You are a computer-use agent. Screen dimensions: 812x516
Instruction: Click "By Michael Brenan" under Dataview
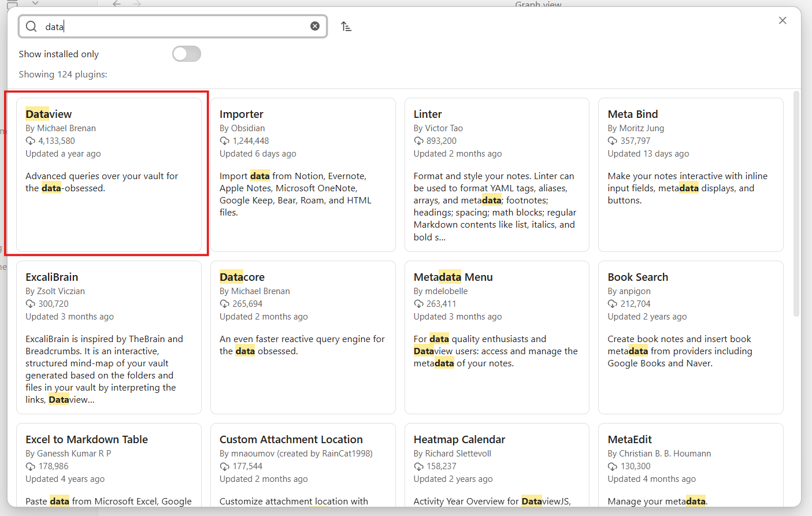point(61,128)
